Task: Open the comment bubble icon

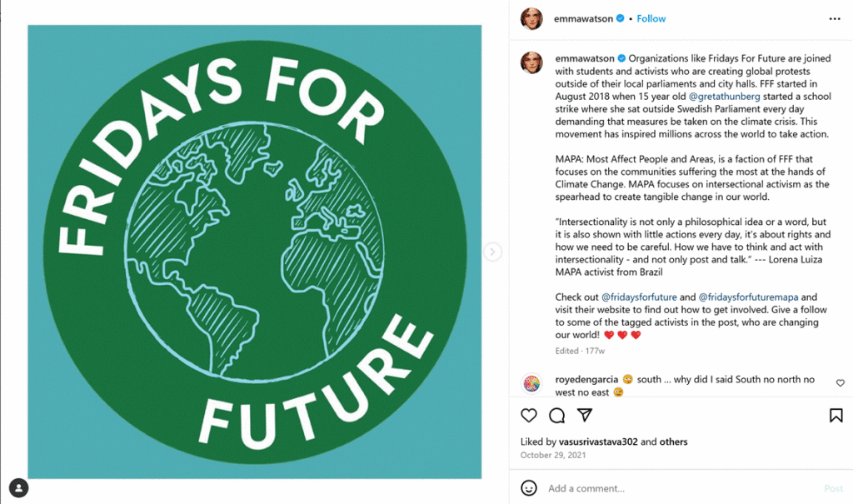Action: (557, 415)
